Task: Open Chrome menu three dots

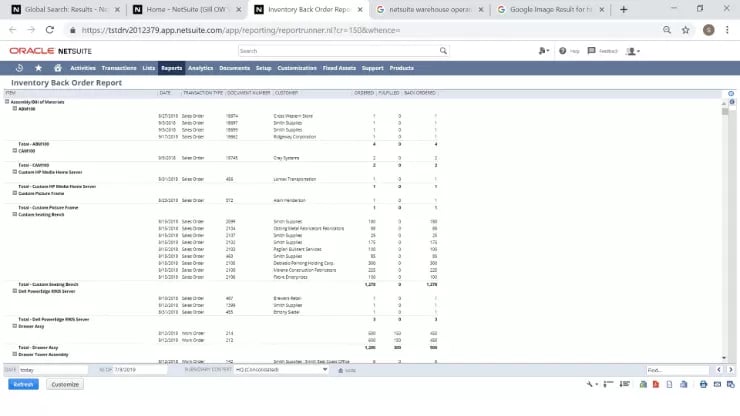Action: (x=727, y=30)
